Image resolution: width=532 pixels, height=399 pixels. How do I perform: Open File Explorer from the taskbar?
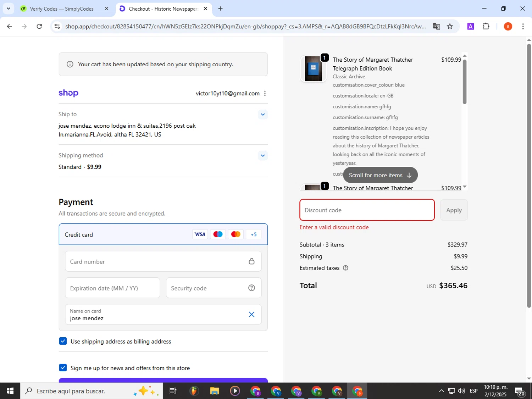coord(214,391)
